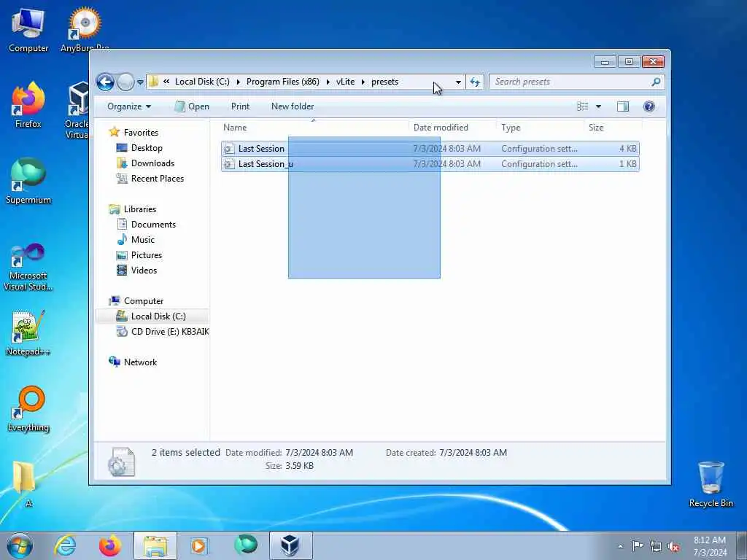Click the folder icon in the address bar
This screenshot has width=747, height=560.
click(x=153, y=82)
